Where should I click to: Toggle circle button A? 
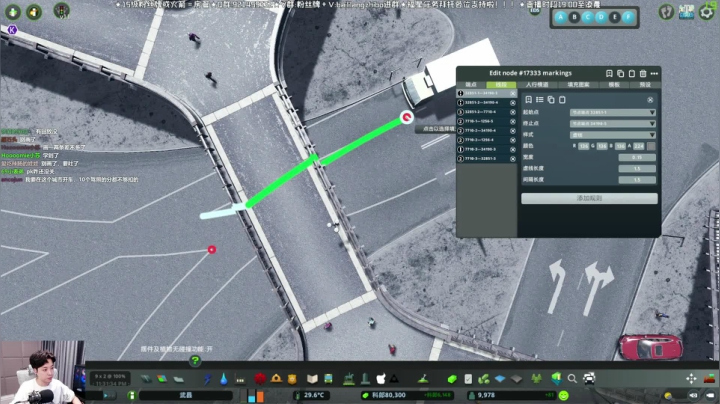560,17
